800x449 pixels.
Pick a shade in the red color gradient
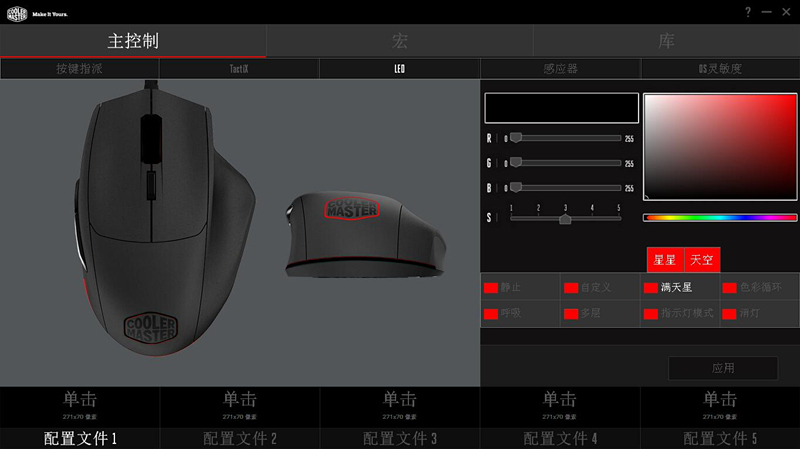(720, 147)
